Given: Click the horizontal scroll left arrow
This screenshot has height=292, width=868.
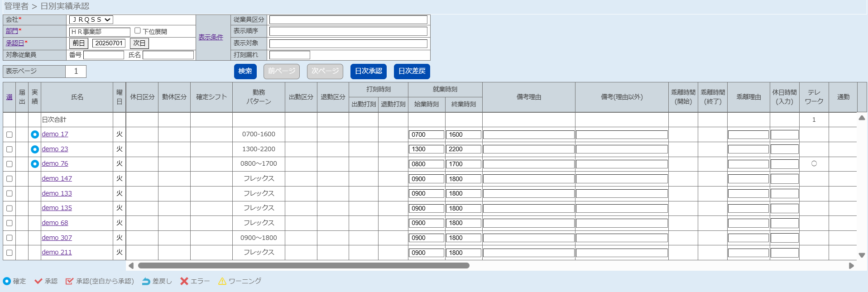Looking at the screenshot, I should 131,266.
